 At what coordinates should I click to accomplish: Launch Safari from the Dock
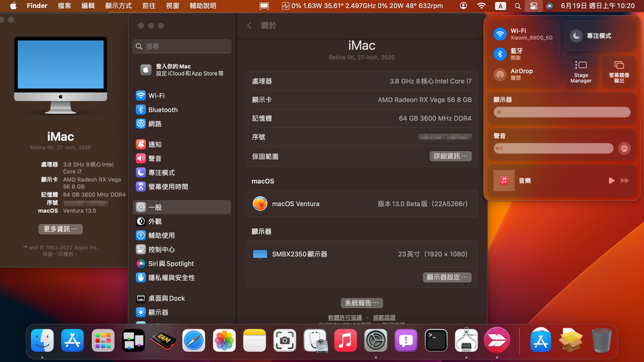coord(194,340)
